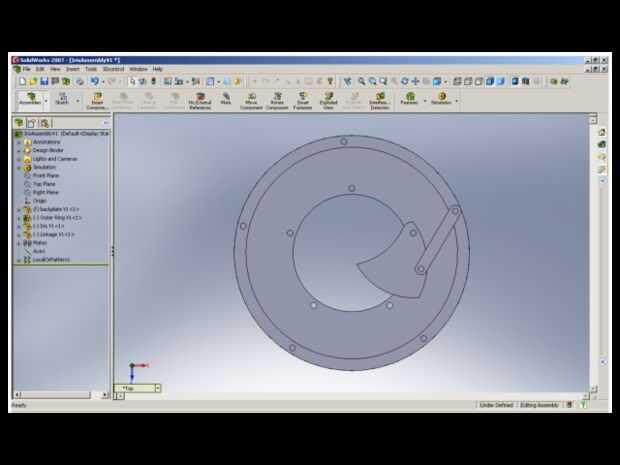Click the Undo arrow icon

95,81
